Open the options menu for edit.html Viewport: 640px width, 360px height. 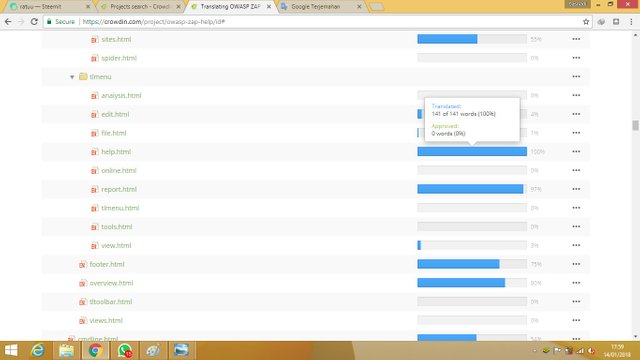pos(576,114)
